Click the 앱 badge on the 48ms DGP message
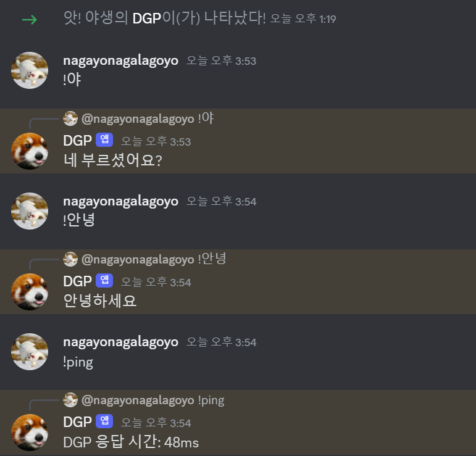 (104, 421)
